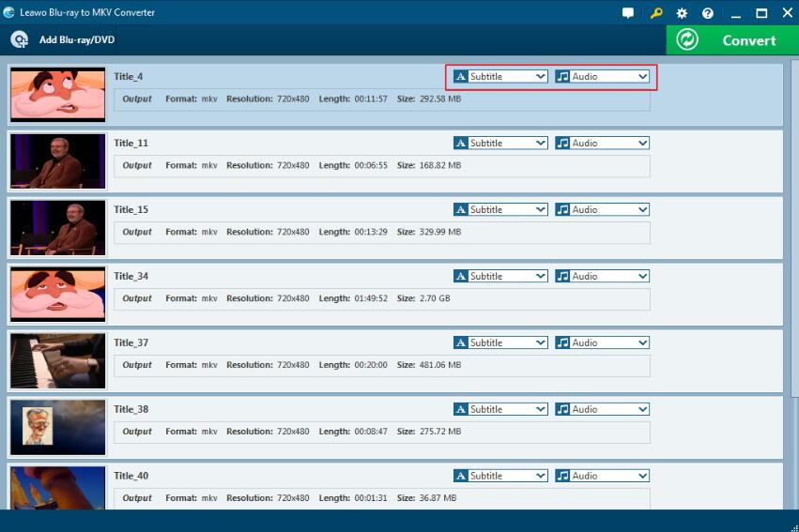Click the subtitle 'A' icon for Title_38
This screenshot has height=532, width=799.
[x=461, y=409]
